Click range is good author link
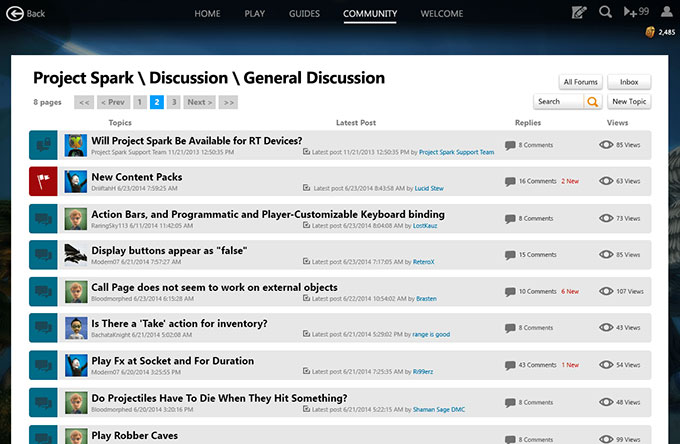The width and height of the screenshot is (680, 444). [x=431, y=334]
